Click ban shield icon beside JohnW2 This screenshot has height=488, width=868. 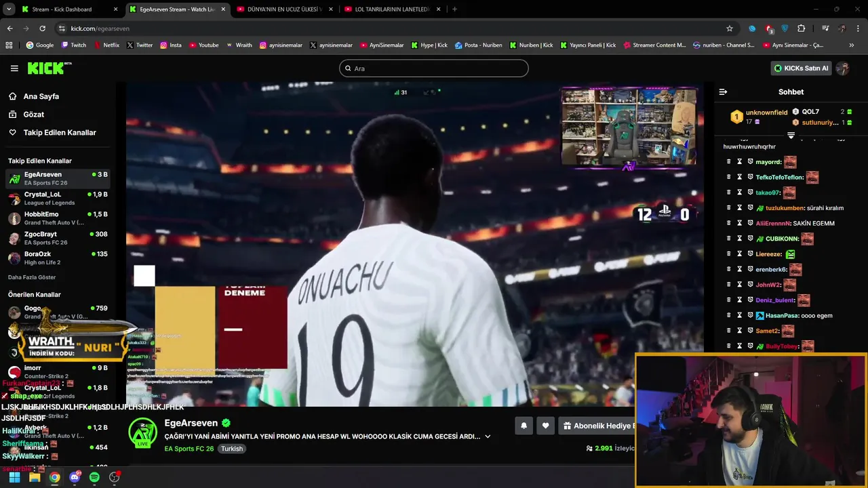(x=751, y=285)
